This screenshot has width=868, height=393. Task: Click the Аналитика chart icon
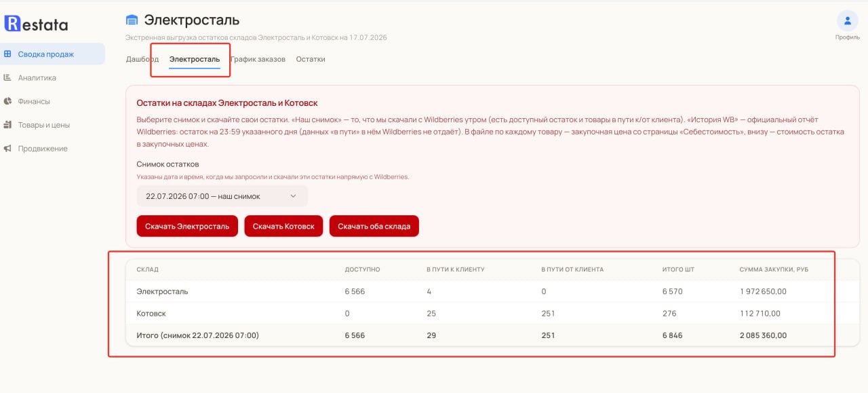coord(7,77)
